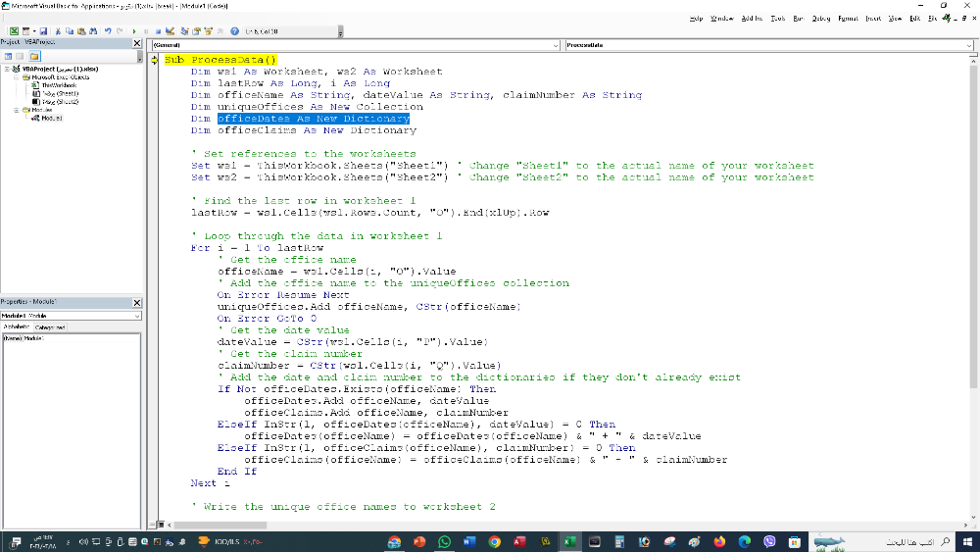The height and width of the screenshot is (552, 980).
Task: Click the horizontal scrollbar thumb of code window
Action: coord(220,526)
